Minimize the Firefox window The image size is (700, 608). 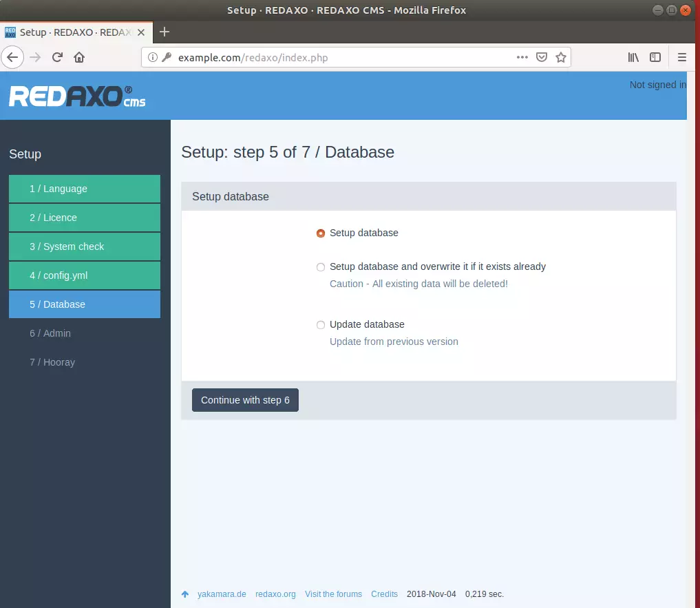[x=657, y=10]
